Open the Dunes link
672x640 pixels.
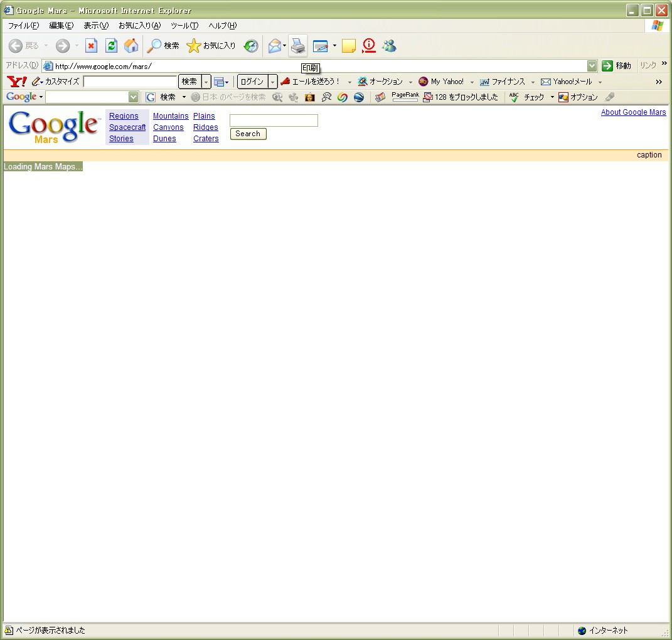pos(164,139)
